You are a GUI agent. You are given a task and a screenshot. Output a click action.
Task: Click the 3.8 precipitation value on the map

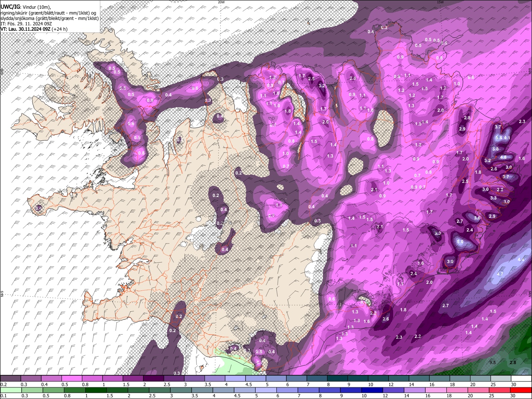(495, 149)
